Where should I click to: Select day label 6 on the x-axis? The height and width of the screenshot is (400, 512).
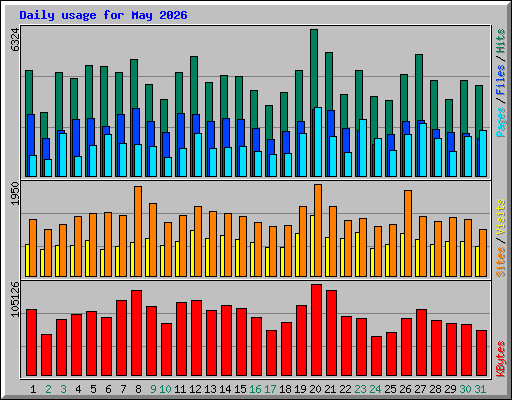coord(108,389)
